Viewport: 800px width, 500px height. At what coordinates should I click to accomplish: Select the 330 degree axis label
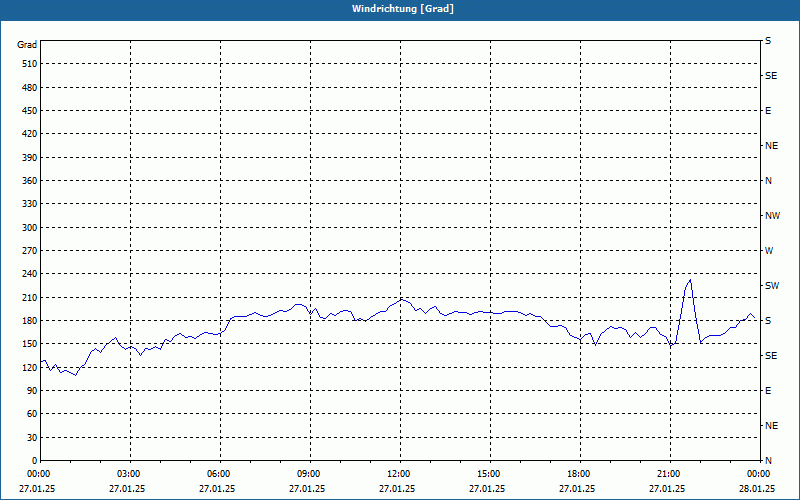pyautogui.click(x=30, y=204)
